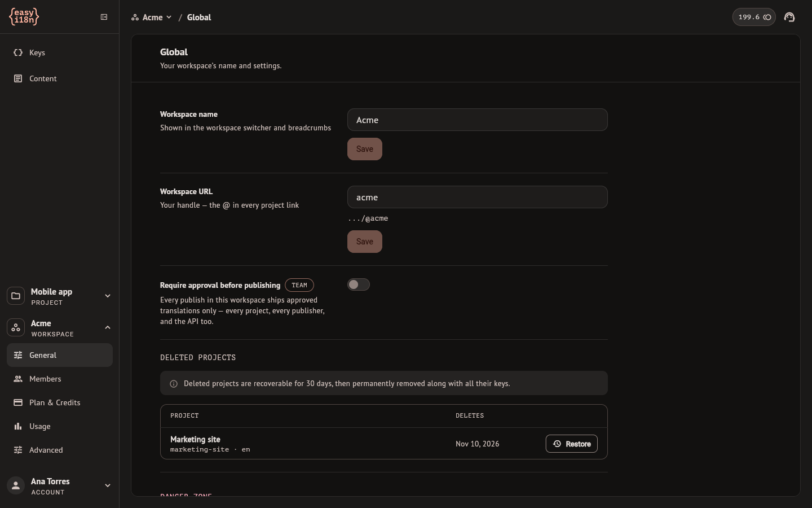Screen dimensions: 812x508
Task: Select the General settings item
Action: 60,355
